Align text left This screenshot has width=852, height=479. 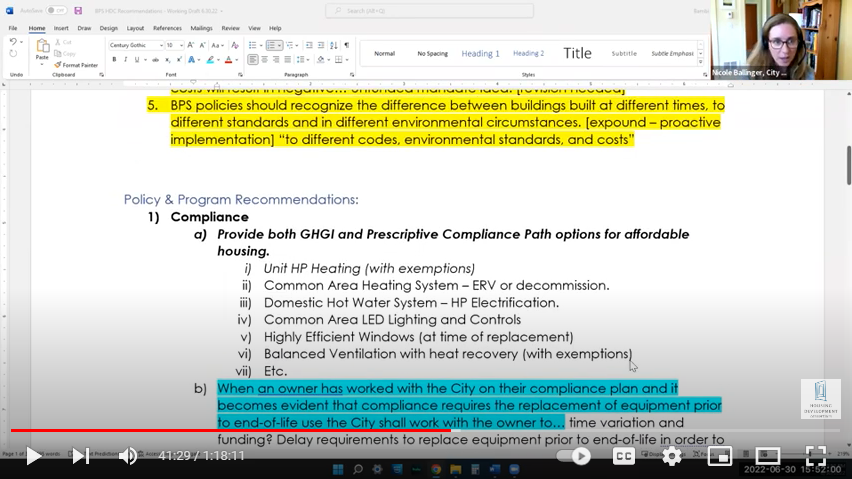[x=253, y=60]
